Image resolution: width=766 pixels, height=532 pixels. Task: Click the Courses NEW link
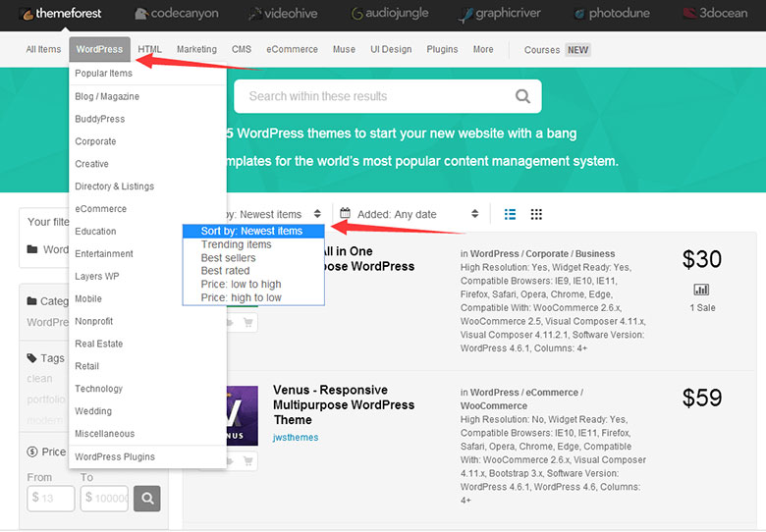tap(556, 50)
